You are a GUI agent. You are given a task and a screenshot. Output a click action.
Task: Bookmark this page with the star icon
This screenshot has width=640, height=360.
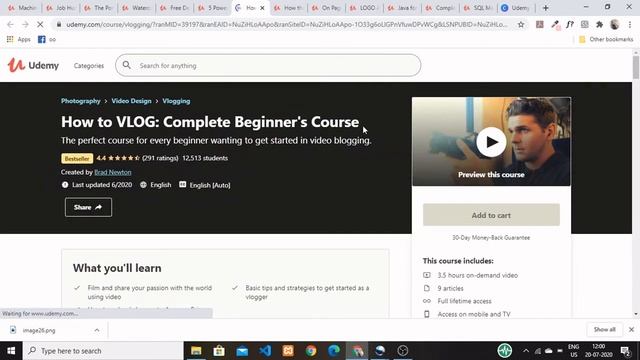click(521, 24)
